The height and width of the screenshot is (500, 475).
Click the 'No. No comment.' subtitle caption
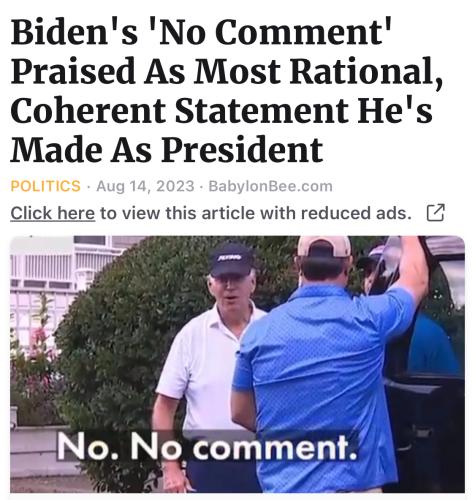click(207, 446)
